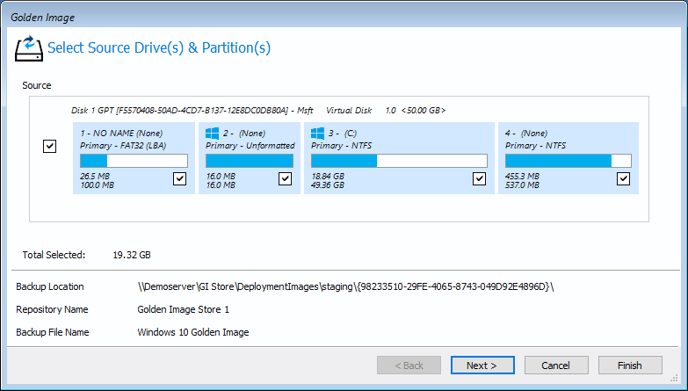Click the Cancel button

[556, 365]
